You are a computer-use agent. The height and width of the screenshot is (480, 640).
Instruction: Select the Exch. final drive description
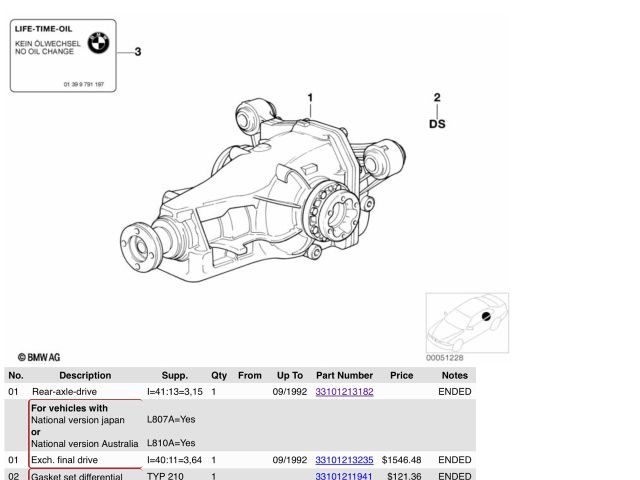click(64, 460)
